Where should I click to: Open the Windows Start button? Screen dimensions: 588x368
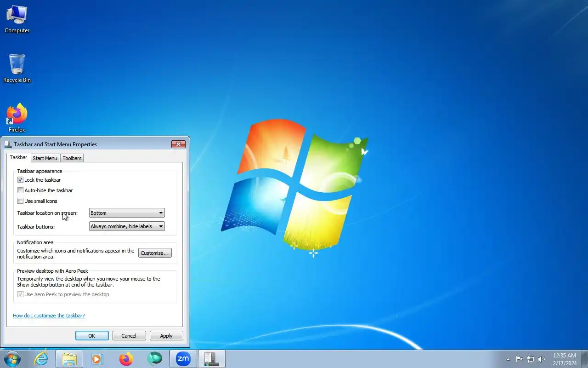click(12, 359)
